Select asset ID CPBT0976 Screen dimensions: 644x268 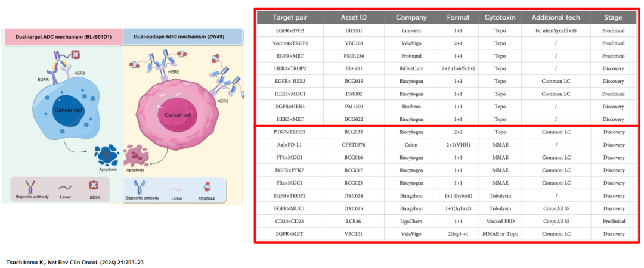coord(354,145)
